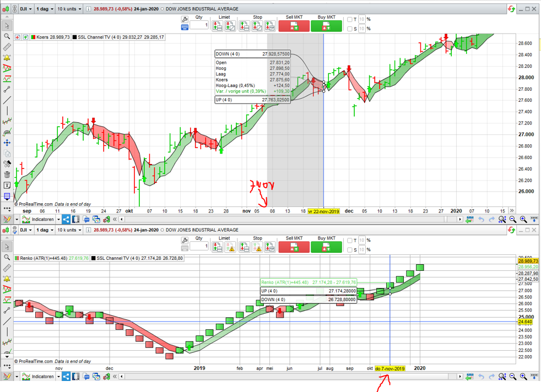Screen dimensions: 541x392
Task: Toggle radio before DOW JONES name in bottom chart
Action: pos(162,230)
